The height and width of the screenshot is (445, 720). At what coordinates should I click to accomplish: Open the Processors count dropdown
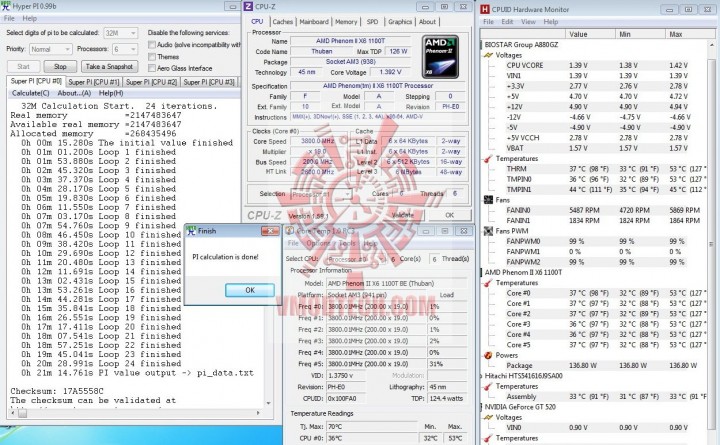[x=125, y=49]
